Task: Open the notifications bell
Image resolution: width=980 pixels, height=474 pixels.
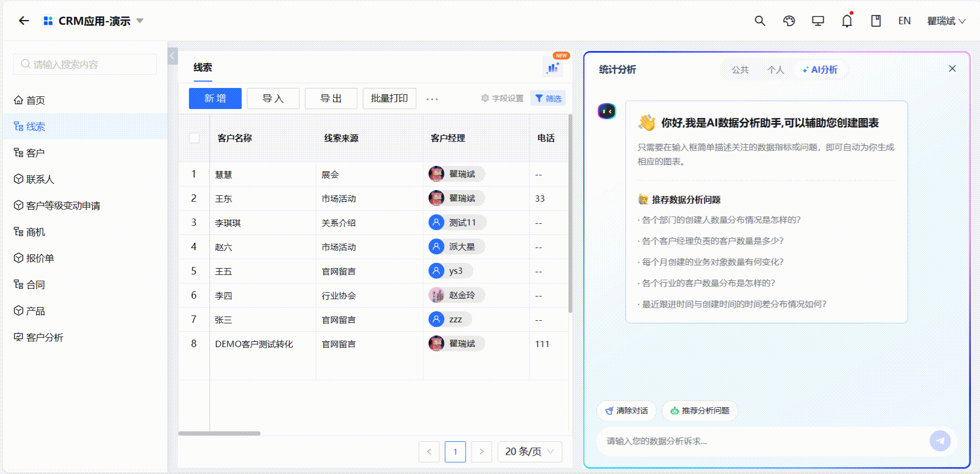Action: pyautogui.click(x=846, y=21)
